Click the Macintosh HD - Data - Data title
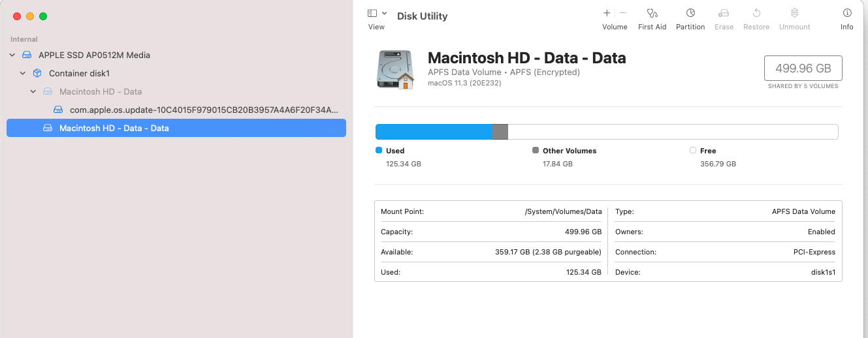This screenshot has height=338, width=868. point(526,57)
